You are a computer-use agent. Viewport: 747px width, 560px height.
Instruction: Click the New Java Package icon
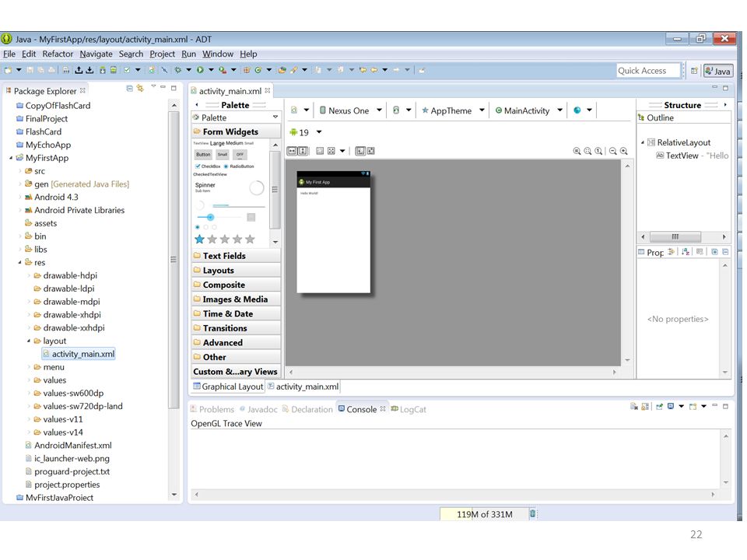247,70
